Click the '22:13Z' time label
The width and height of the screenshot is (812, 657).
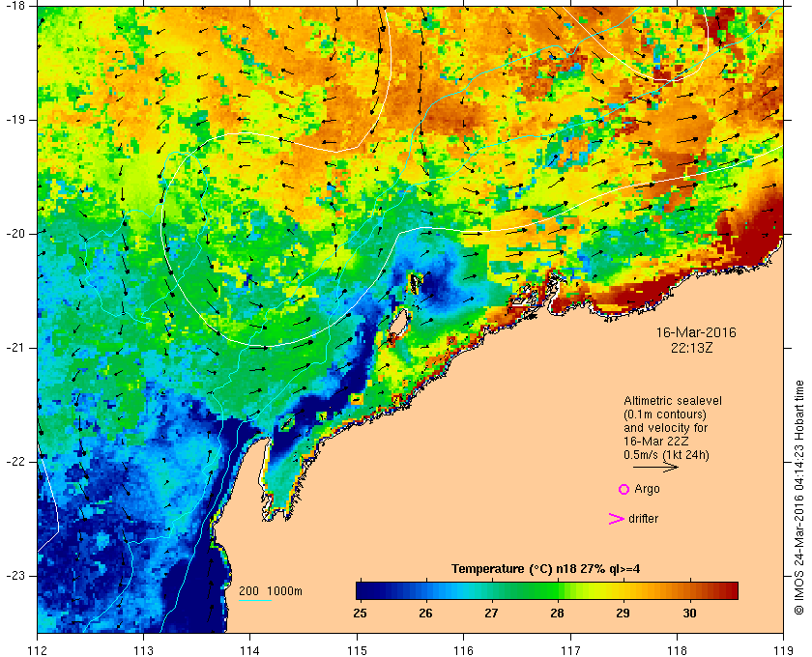click(x=692, y=348)
